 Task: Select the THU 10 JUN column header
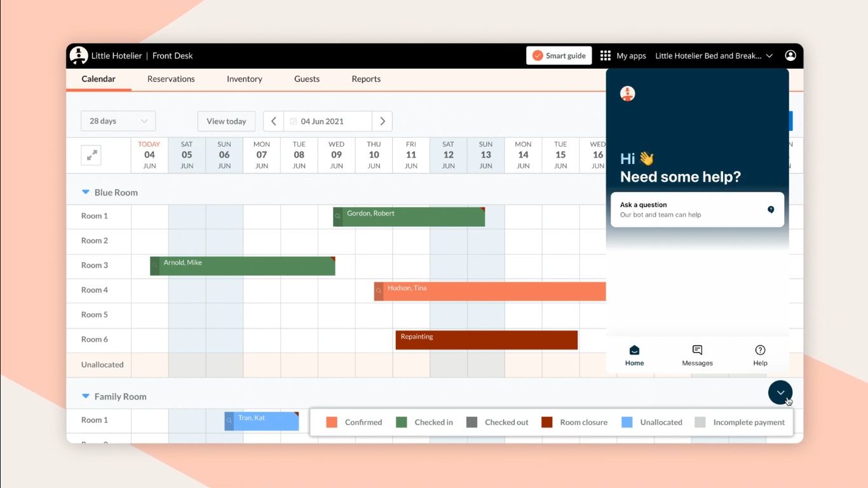(x=374, y=155)
